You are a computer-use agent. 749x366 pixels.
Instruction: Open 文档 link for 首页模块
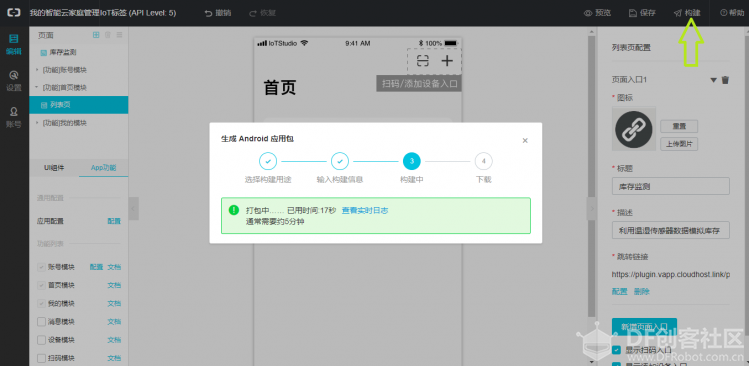[x=114, y=285]
